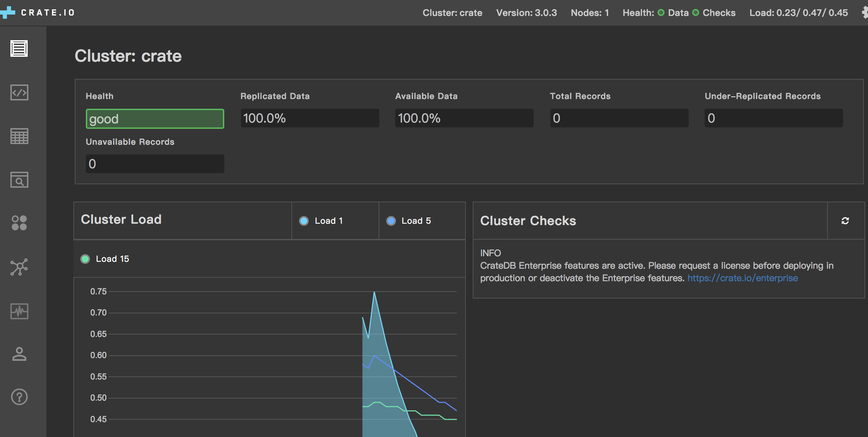Open the settings gear in top bar

click(x=865, y=12)
